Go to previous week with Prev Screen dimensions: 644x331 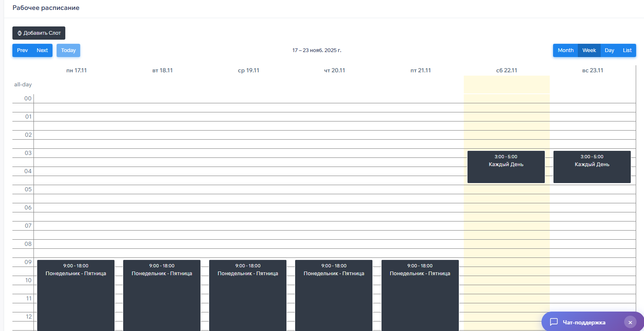coord(22,50)
